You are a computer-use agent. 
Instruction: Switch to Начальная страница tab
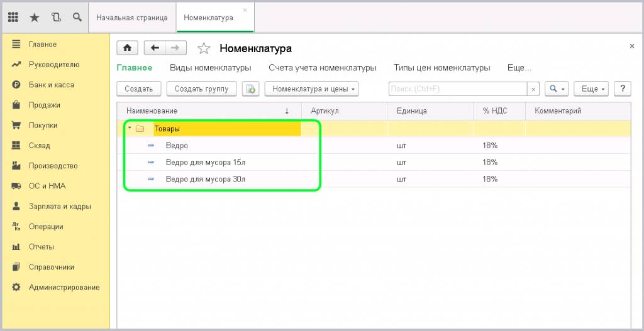[132, 18]
